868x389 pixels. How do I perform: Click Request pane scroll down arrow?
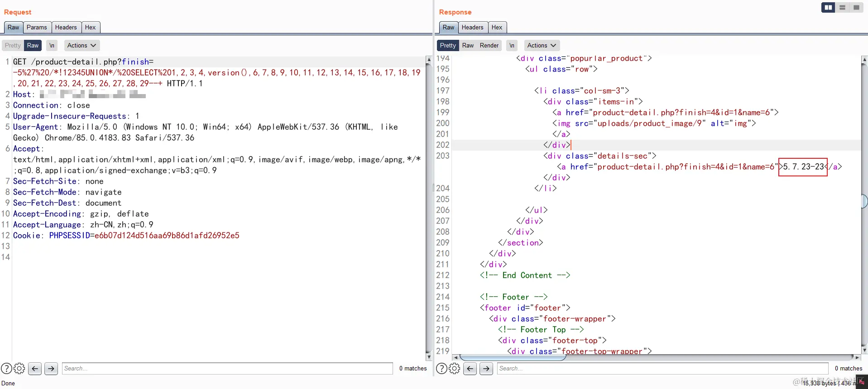(429, 357)
